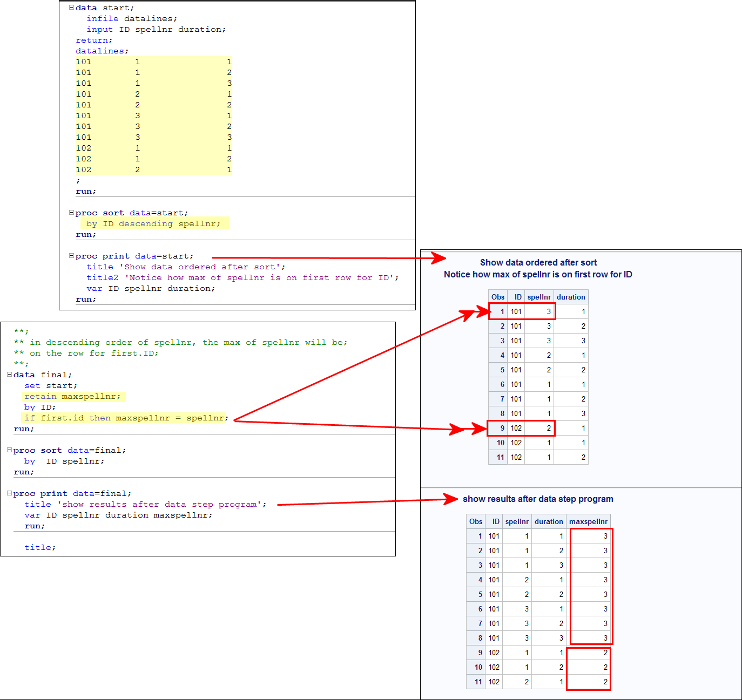
Task: Click the 'duration' header in the sorted-data table
Action: 571,297
